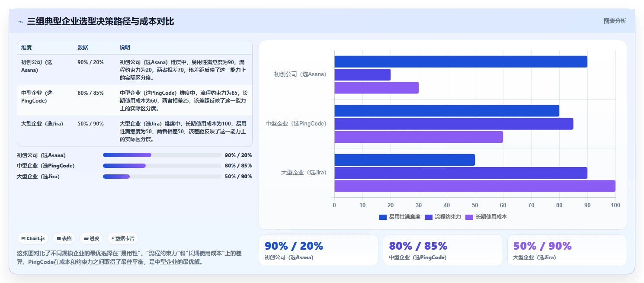Click the 图表分析 label in the header
Screen dimensions: 644x283
click(615, 21)
